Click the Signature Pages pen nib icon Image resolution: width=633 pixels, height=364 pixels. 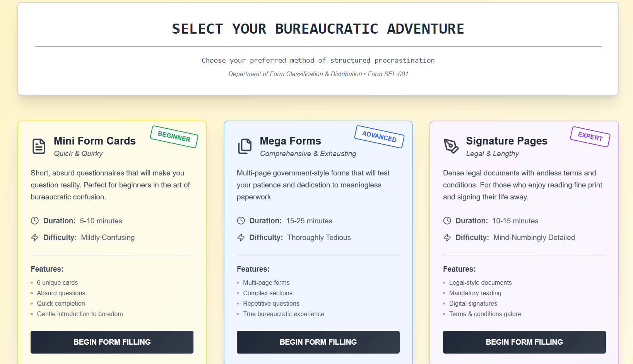pos(451,146)
